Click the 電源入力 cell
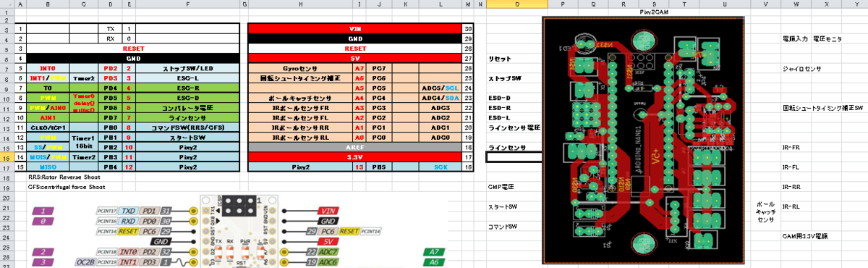 click(796, 38)
